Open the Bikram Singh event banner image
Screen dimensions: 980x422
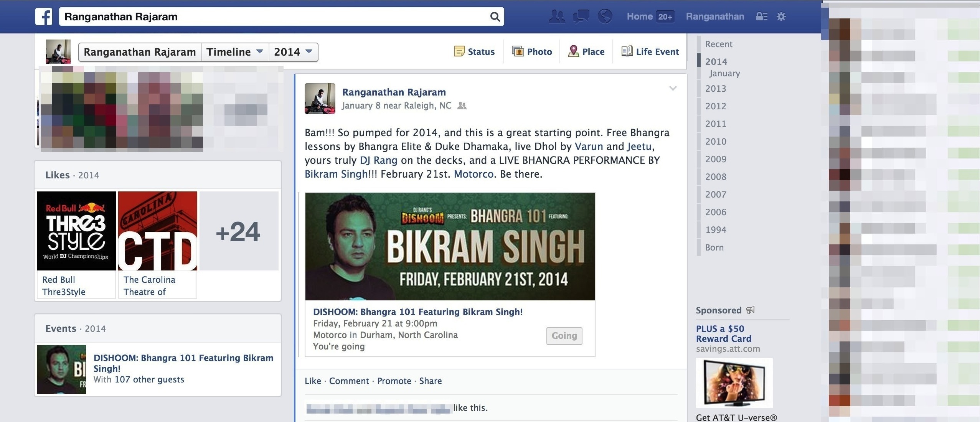pos(450,247)
